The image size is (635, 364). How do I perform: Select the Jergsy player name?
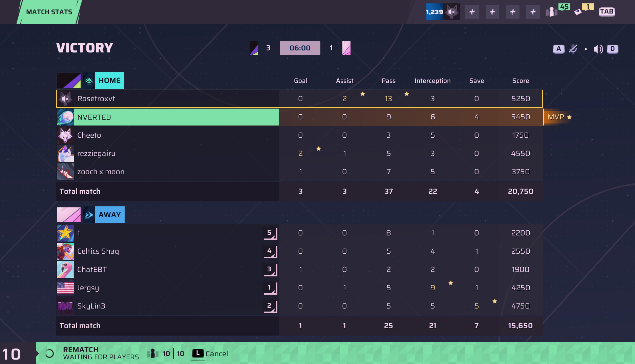88,288
